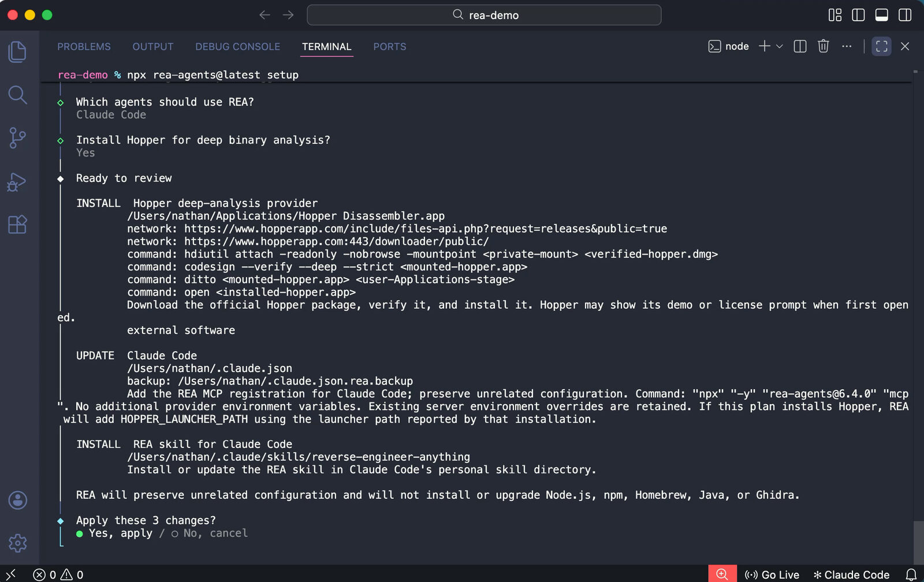The width and height of the screenshot is (924, 582).
Task: Open Claude Code from status bar
Action: click(x=851, y=574)
